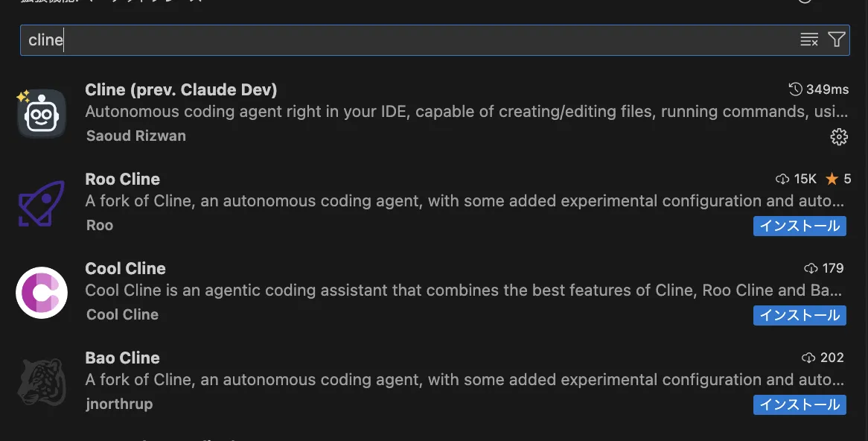Install the Bao Cline extension

[800, 404]
